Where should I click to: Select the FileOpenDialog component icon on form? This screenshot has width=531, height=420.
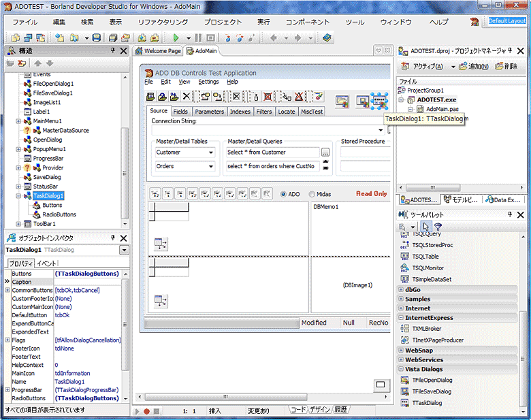point(342,101)
